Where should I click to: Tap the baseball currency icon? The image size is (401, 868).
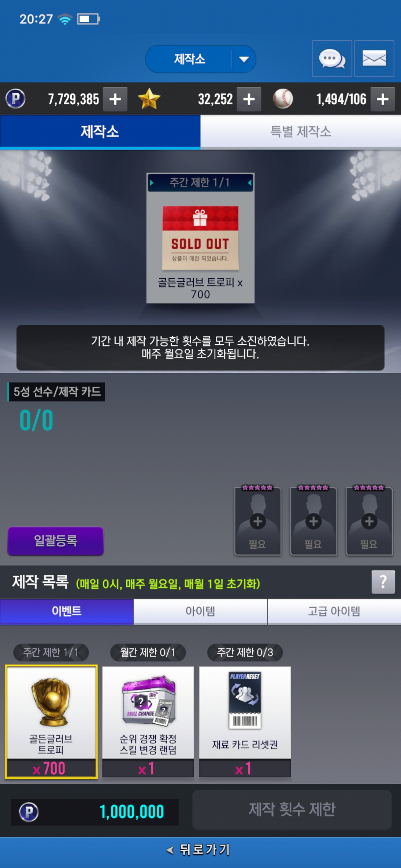(x=283, y=99)
